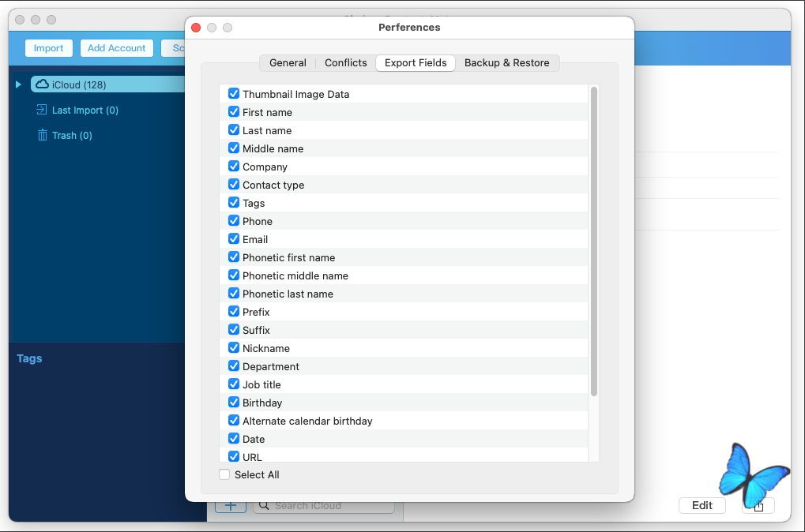This screenshot has width=805, height=532.
Task: Click the Add Account button
Action: (116, 48)
